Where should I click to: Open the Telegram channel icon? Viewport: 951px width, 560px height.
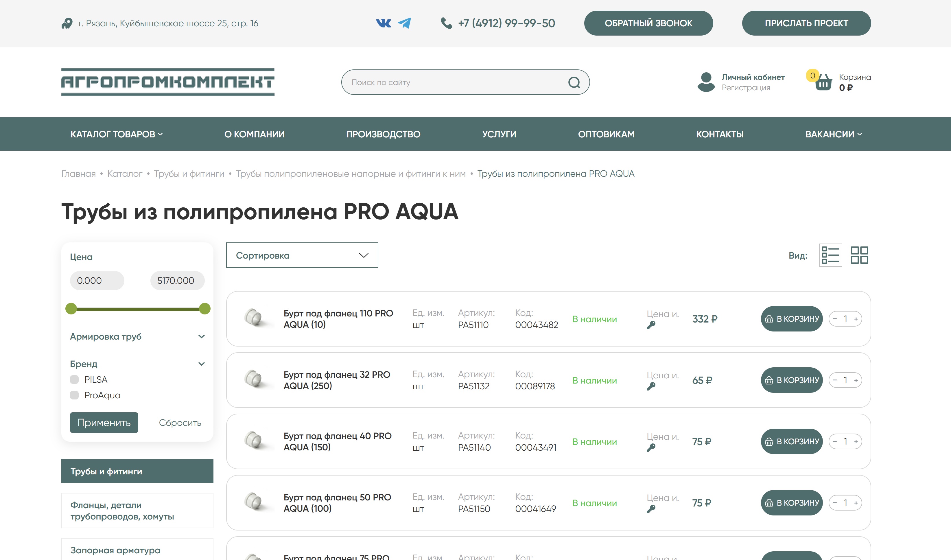405,23
